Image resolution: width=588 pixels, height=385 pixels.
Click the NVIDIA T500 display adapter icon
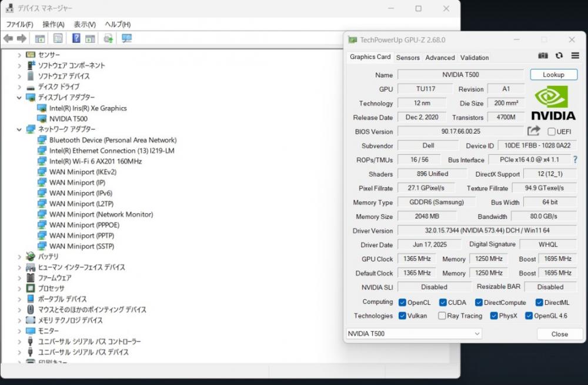pos(42,119)
